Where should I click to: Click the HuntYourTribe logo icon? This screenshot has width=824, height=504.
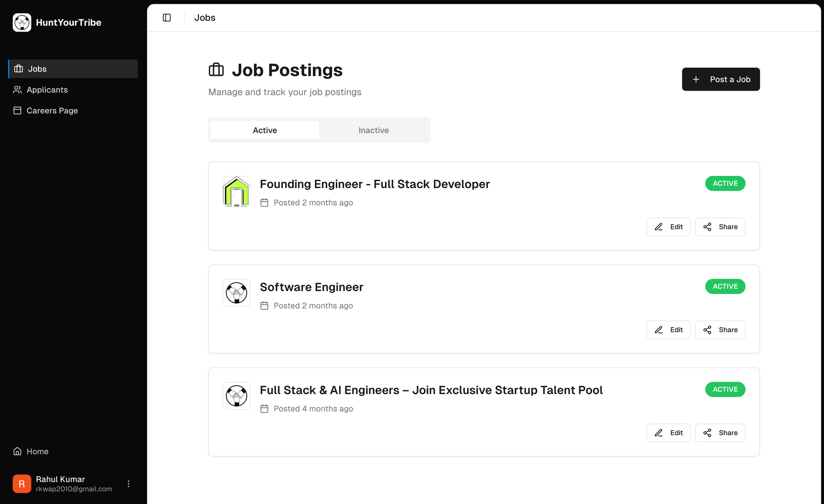click(x=22, y=22)
